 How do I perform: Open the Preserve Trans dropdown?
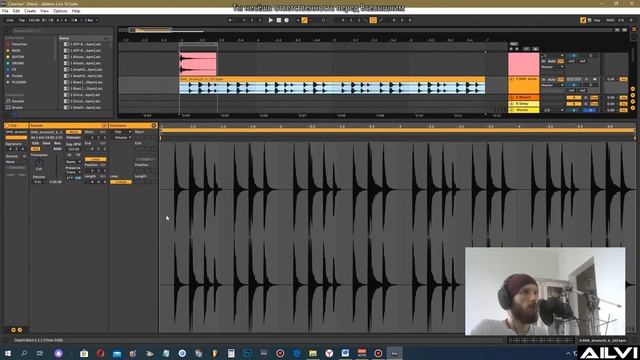click(x=73, y=172)
